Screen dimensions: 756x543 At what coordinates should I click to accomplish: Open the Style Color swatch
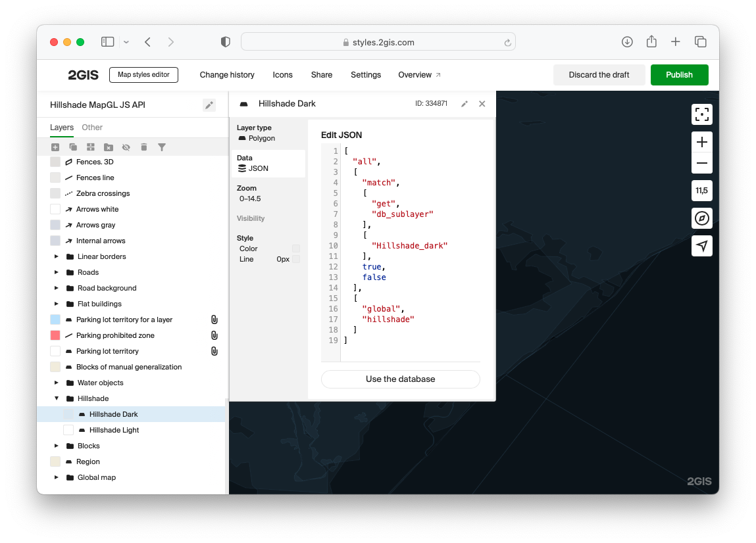pyautogui.click(x=296, y=248)
